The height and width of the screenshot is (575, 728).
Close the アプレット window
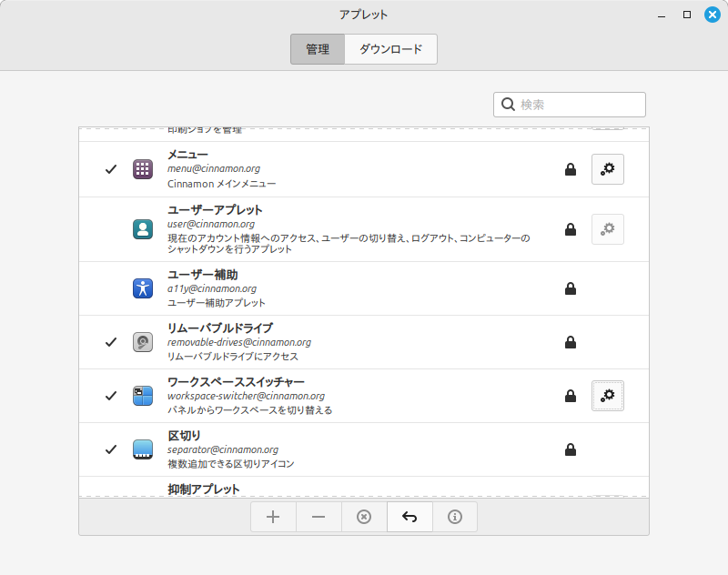(713, 15)
